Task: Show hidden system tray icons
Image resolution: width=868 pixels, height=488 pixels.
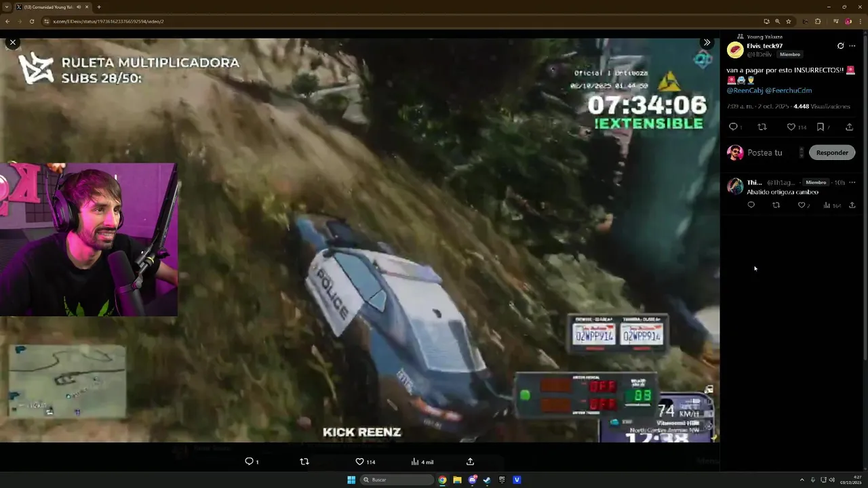Action: point(802,480)
